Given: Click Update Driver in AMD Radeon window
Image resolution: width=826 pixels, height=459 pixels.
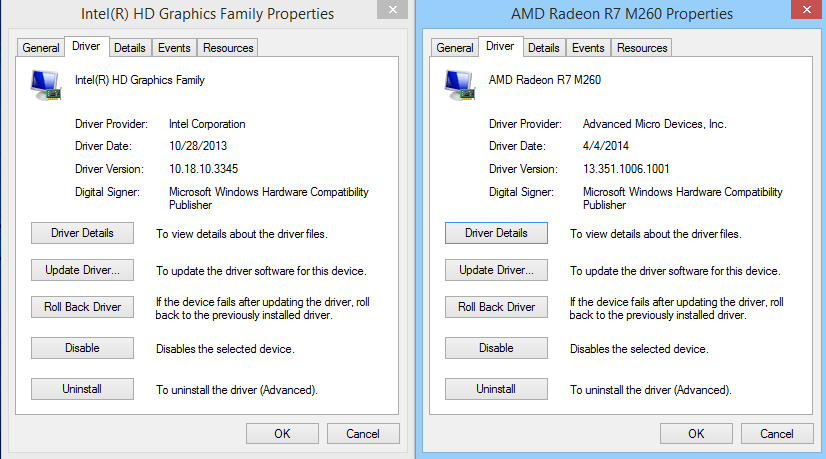Looking at the screenshot, I should pyautogui.click(x=496, y=270).
